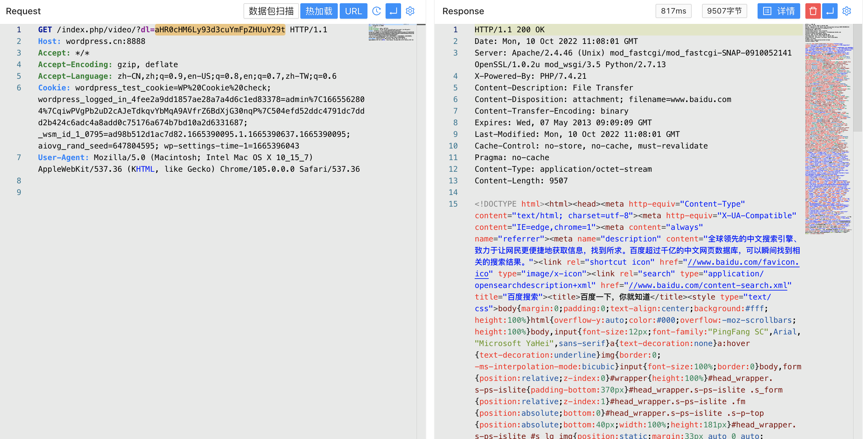Toggle word wrap in Response editor
The width and height of the screenshot is (868, 439).
coord(830,11)
